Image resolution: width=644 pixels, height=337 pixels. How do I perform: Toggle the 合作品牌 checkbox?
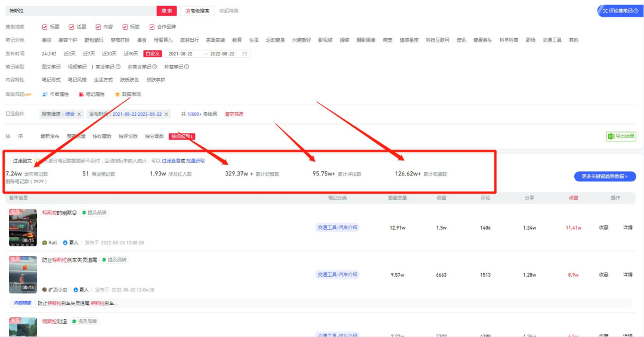[152, 27]
